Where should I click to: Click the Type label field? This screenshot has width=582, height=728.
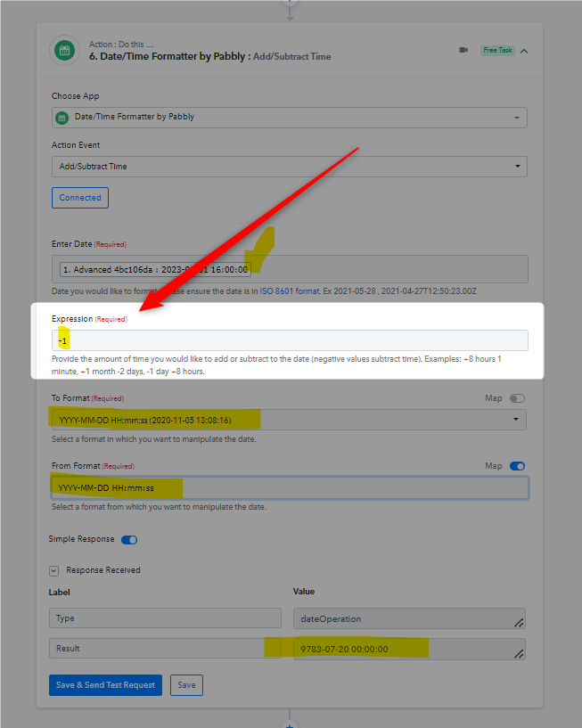(x=165, y=618)
